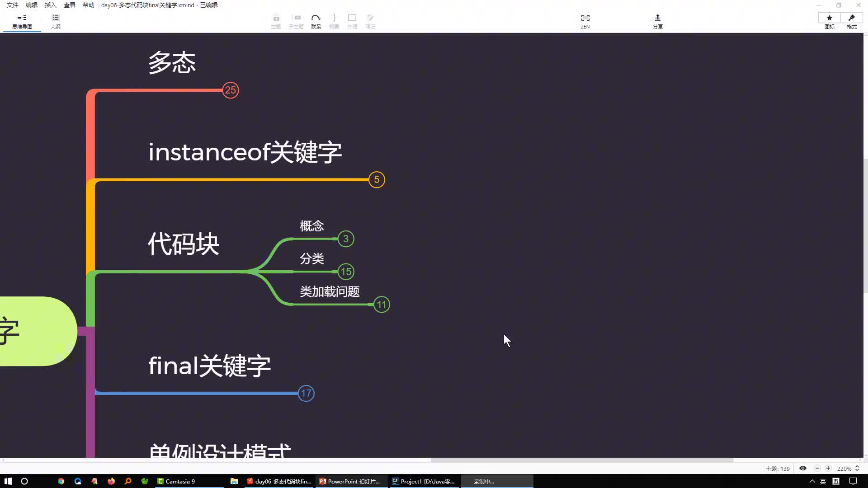Switch to the 大纲 outline view
The width and height of the screenshot is (868, 488).
pyautogui.click(x=56, y=21)
